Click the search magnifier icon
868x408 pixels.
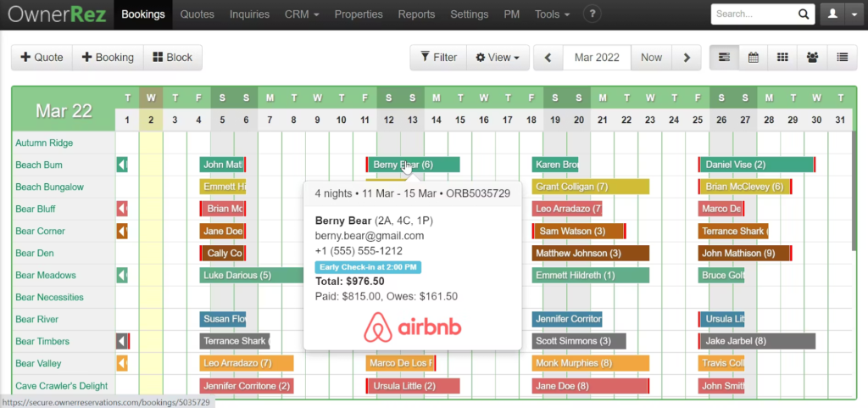(x=803, y=14)
